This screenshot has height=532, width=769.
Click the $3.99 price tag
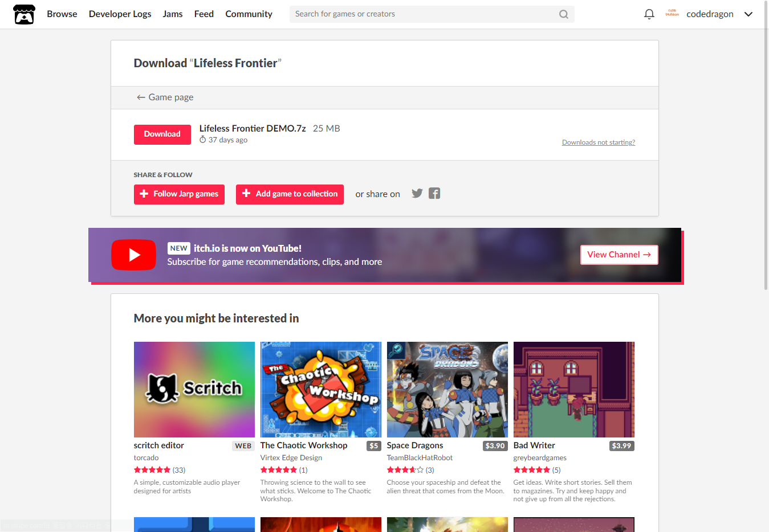[622, 446]
